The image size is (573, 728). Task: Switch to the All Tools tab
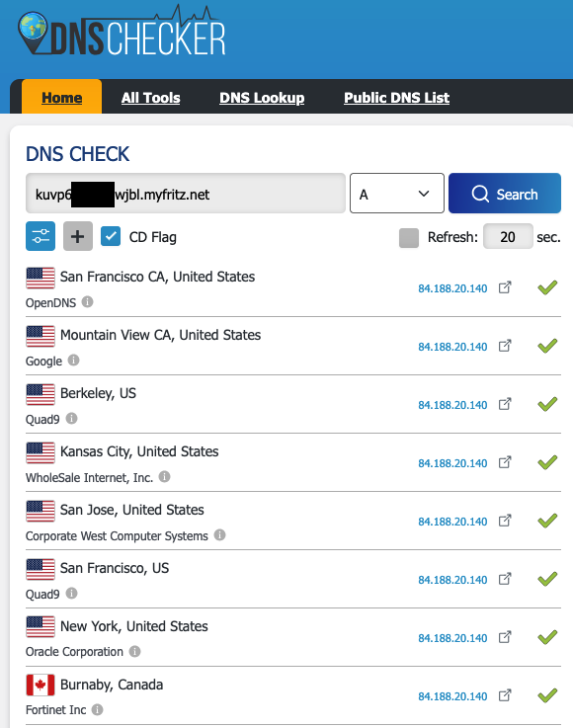(x=150, y=98)
